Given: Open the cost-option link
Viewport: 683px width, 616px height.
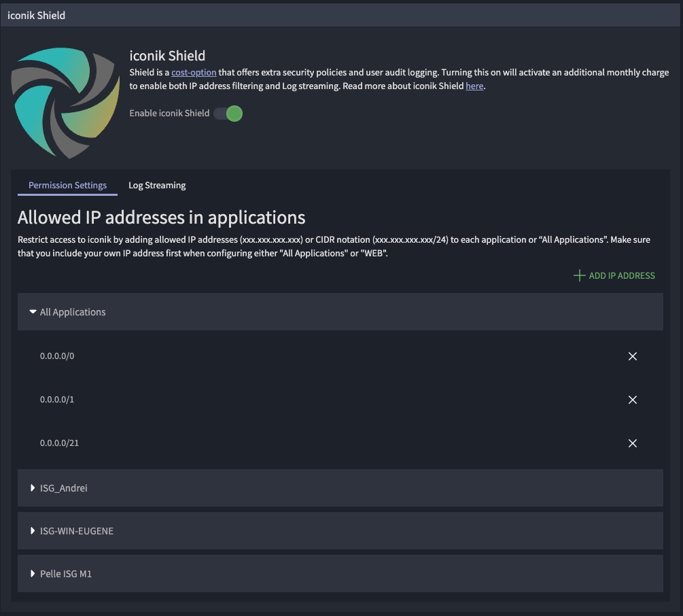Looking at the screenshot, I should point(193,72).
